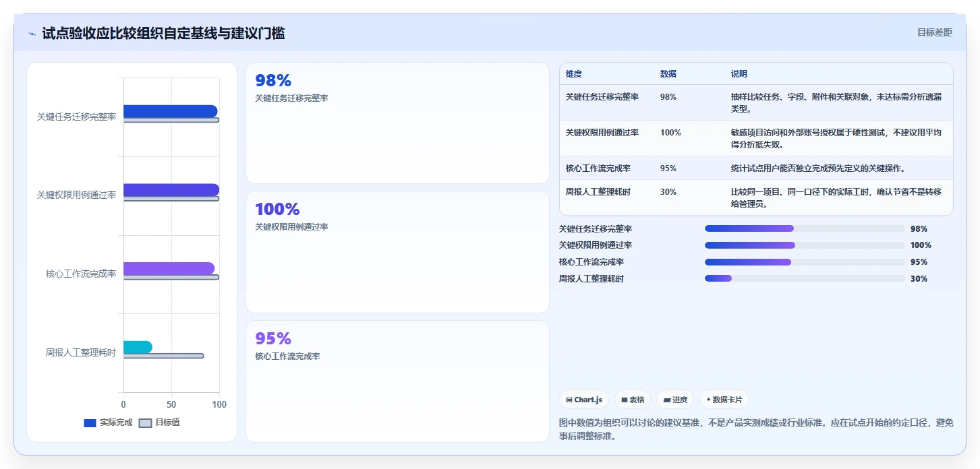
Task: Click the 核心工作流完成率 label on the chart axis
Action: (81, 274)
